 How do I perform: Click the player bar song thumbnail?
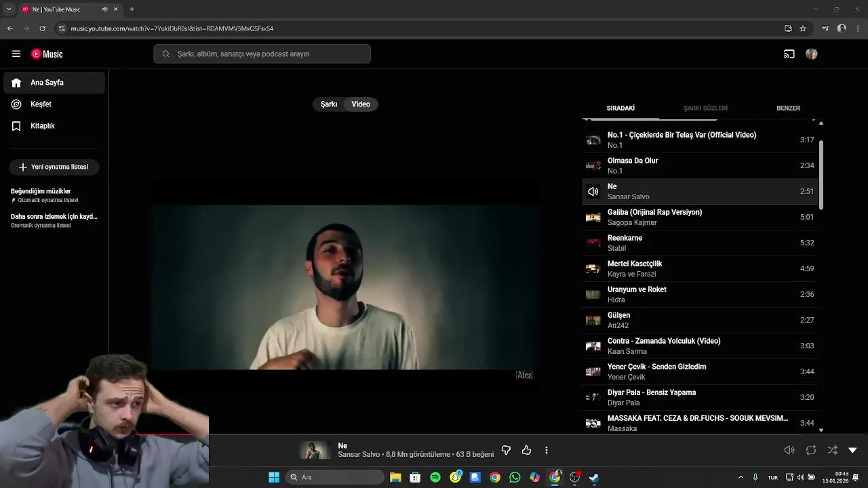click(314, 450)
